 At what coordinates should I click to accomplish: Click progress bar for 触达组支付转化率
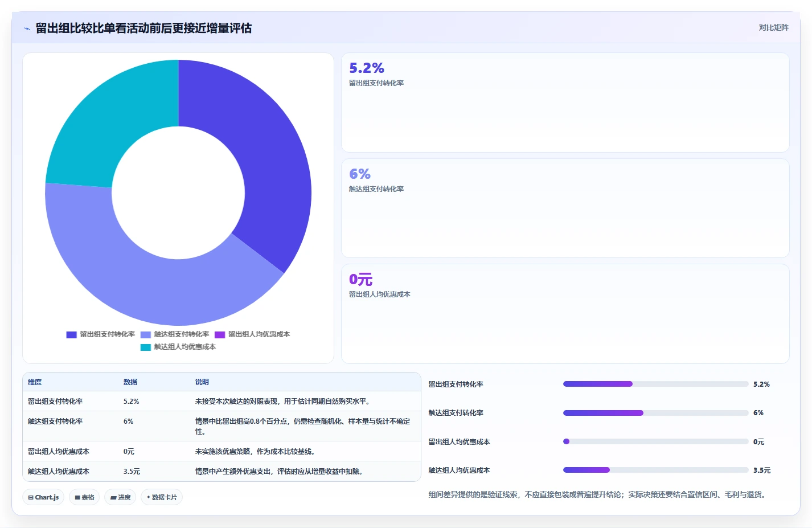(x=655, y=413)
